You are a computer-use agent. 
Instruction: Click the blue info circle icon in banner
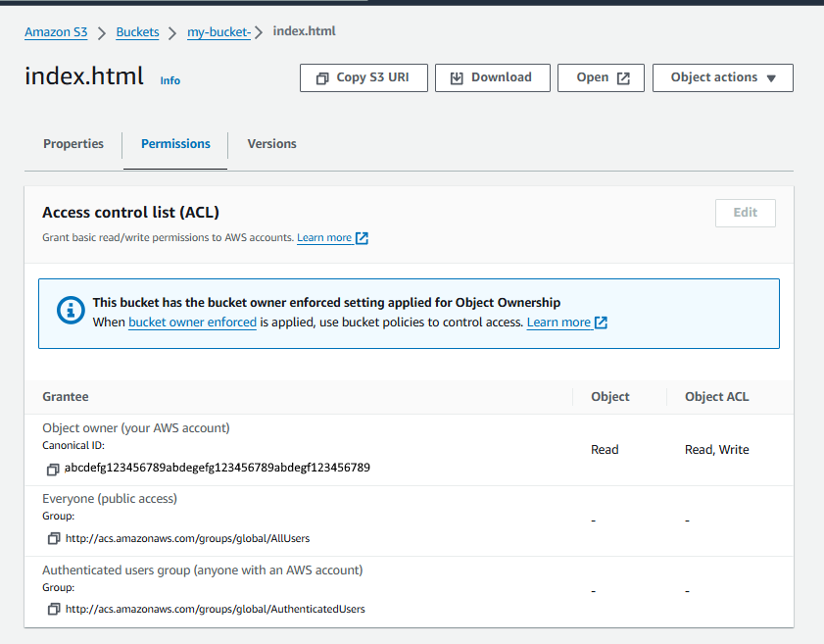pyautogui.click(x=71, y=311)
